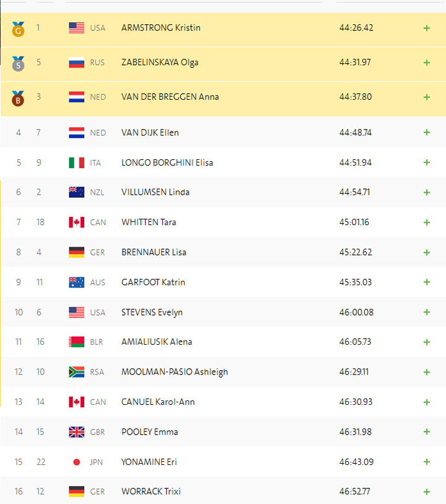This screenshot has width=446, height=504.
Task: Expand Whitten Tara's result with plus icon
Action: tap(426, 223)
